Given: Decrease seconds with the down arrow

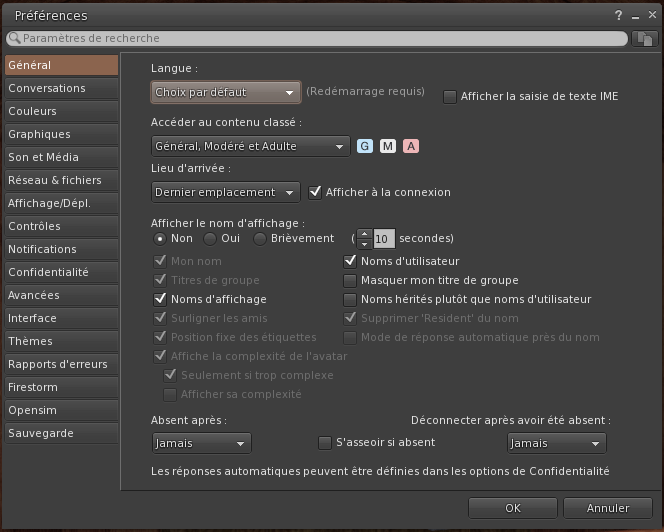Looking at the screenshot, I should (x=364, y=244).
